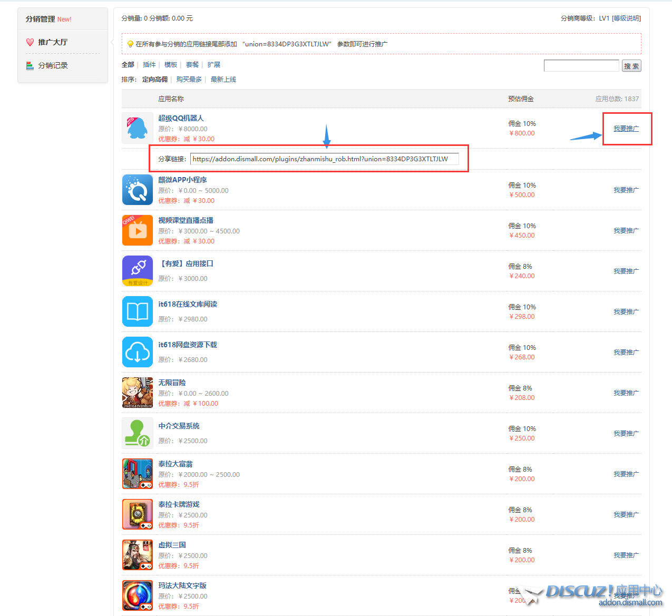672x616 pixels.
Task: Click the 有爱 应用接口 purple plug icon
Action: [137, 271]
